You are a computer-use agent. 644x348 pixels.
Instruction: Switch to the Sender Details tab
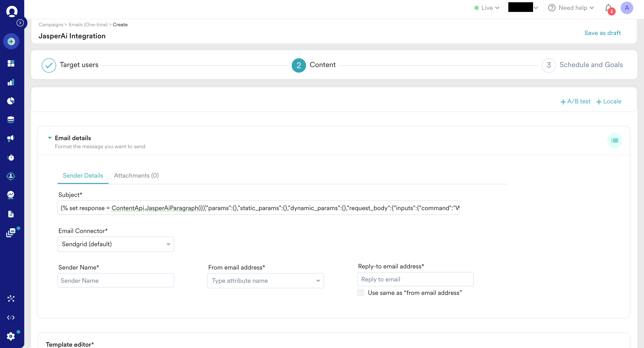pyautogui.click(x=83, y=176)
